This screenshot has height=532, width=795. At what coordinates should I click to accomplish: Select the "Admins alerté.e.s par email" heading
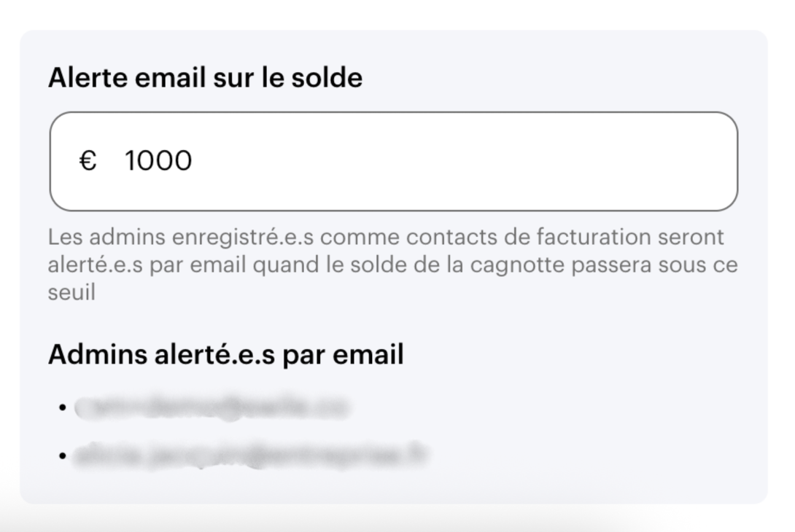(x=225, y=355)
